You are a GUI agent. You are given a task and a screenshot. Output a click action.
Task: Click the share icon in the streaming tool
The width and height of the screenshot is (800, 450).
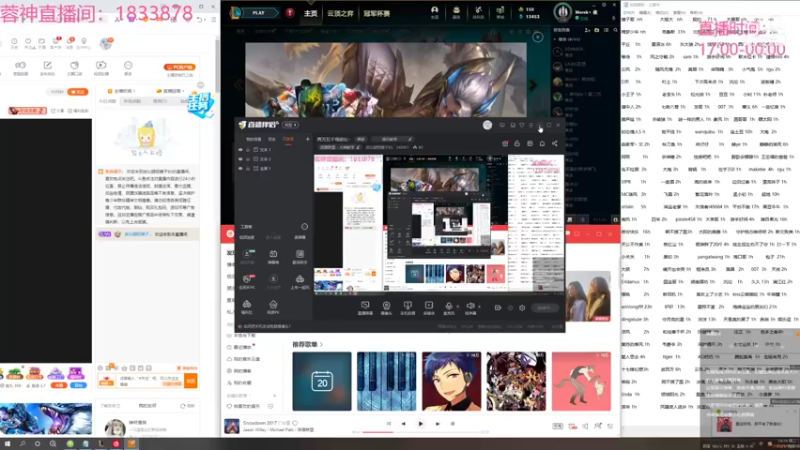click(555, 144)
